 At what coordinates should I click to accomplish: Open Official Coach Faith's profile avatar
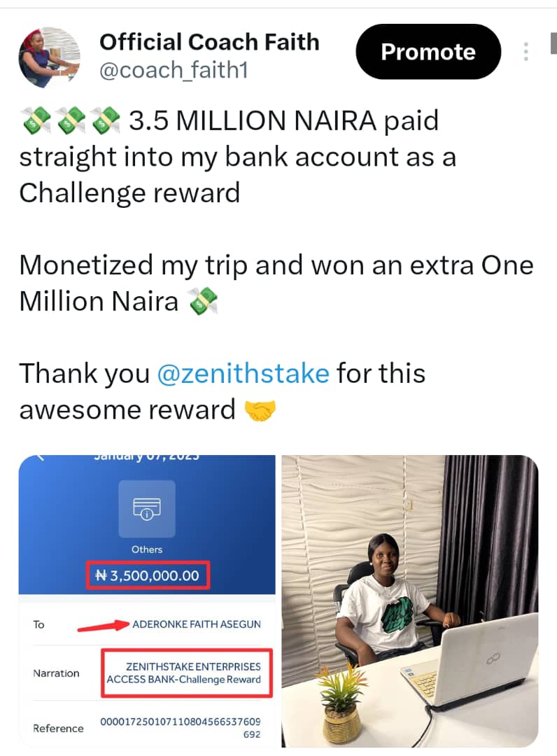pyautogui.click(x=49, y=57)
